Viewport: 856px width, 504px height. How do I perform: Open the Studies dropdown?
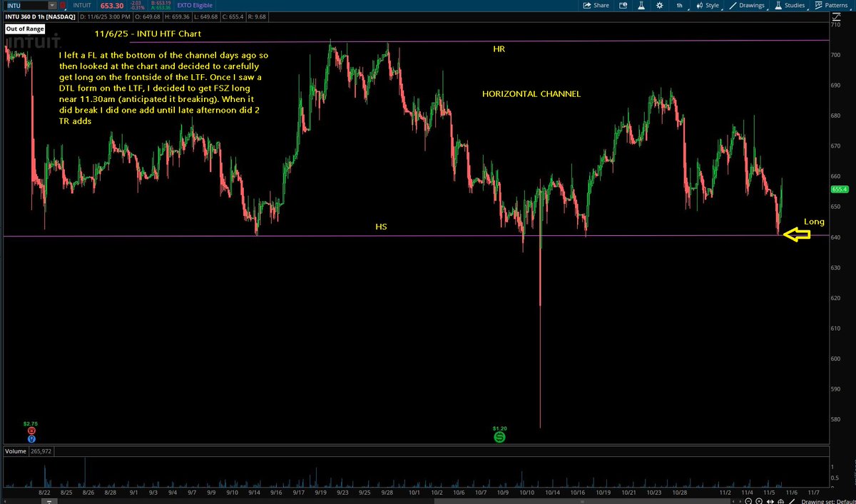pyautogui.click(x=790, y=5)
